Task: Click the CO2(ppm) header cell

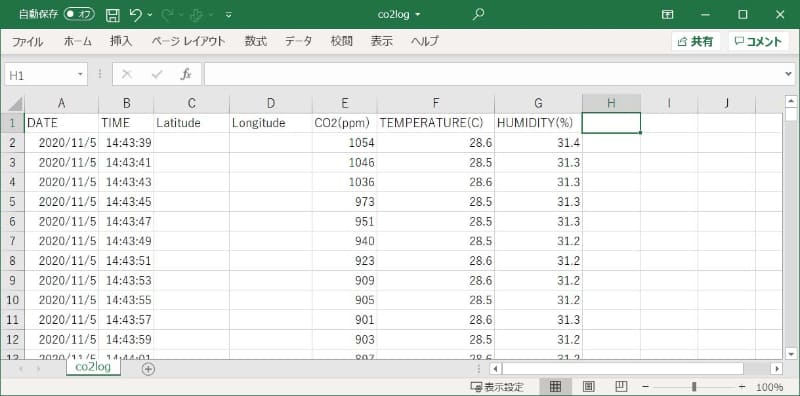Action: coord(345,123)
